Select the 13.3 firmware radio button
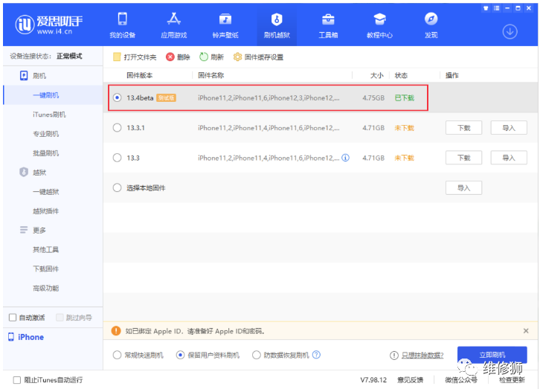 point(117,158)
